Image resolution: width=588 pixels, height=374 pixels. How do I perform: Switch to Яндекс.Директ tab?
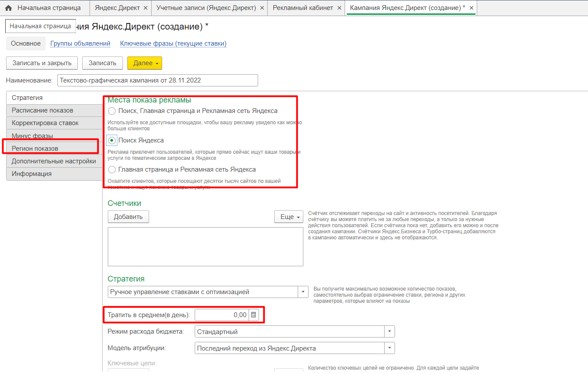(118, 8)
